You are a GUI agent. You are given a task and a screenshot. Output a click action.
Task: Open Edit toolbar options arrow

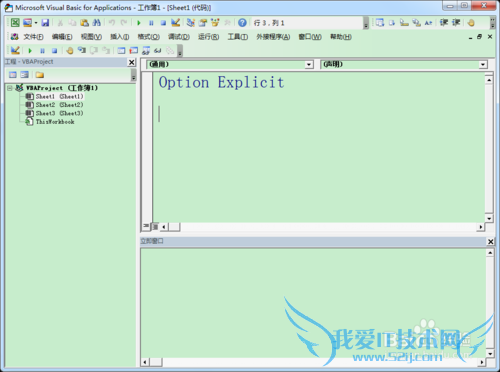pos(493,23)
